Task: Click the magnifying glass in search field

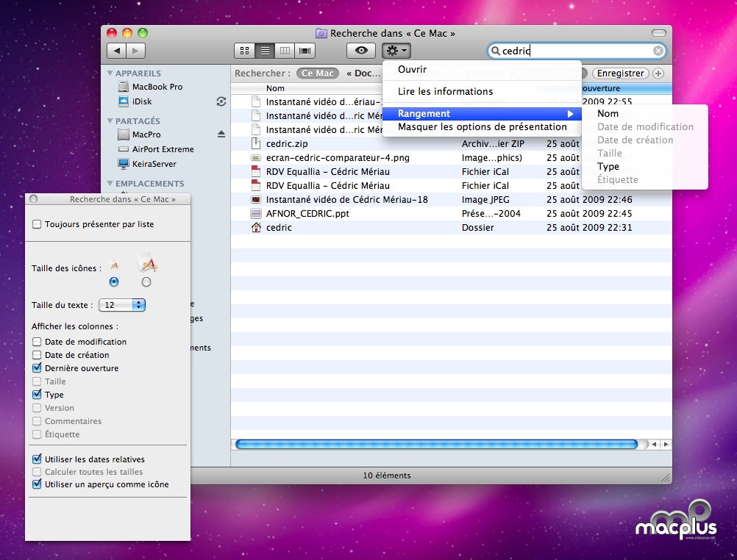Action: click(496, 51)
